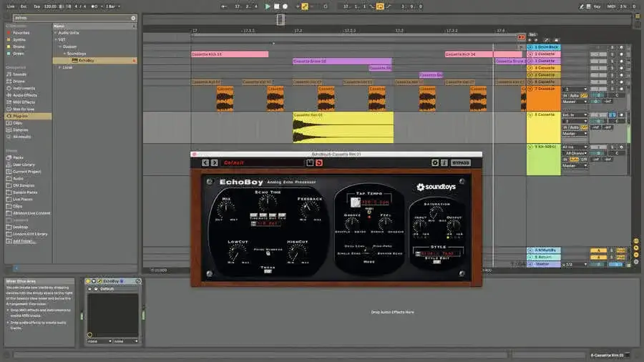Open EchoBoy info icon
The height and width of the screenshot is (362, 644).
point(444,163)
